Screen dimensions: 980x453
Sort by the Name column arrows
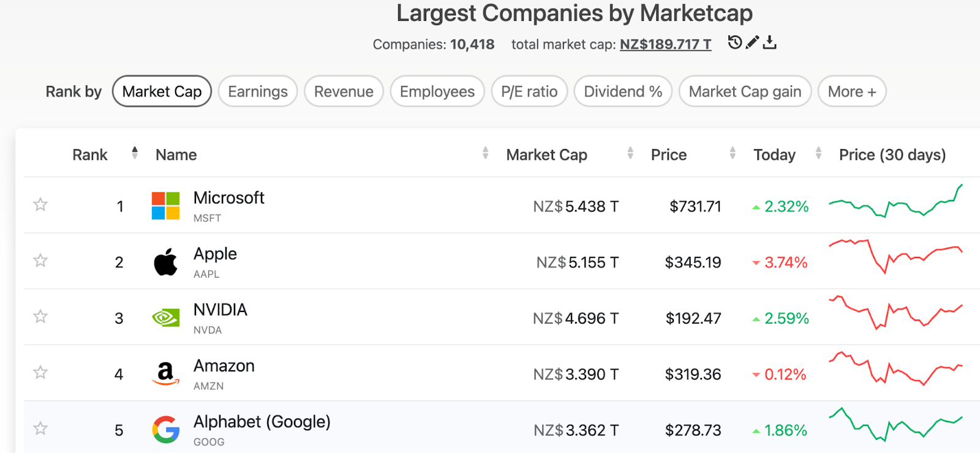pos(485,153)
